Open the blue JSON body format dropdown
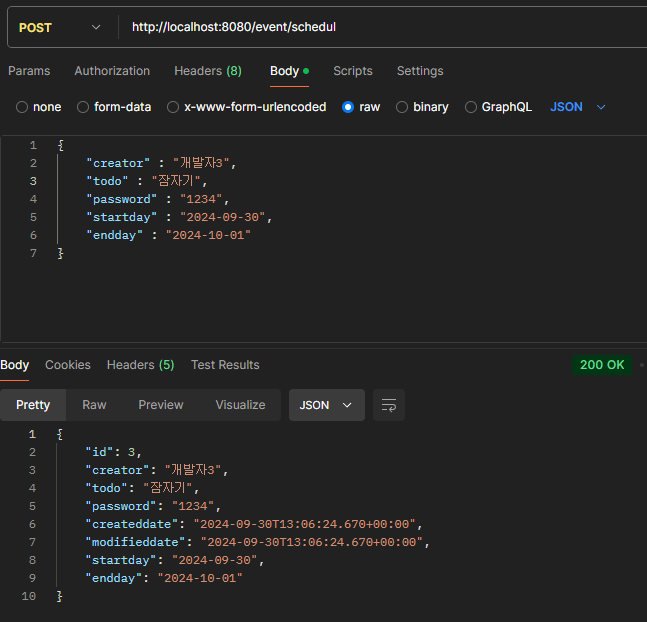 [578, 107]
